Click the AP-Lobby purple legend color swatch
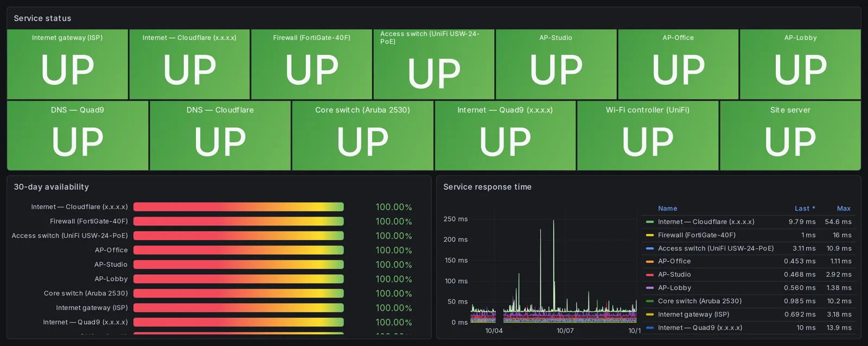This screenshot has height=346, width=868. [649, 288]
